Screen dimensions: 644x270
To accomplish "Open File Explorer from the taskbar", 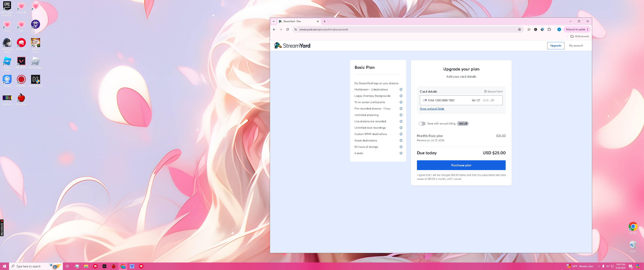I will click(86, 266).
